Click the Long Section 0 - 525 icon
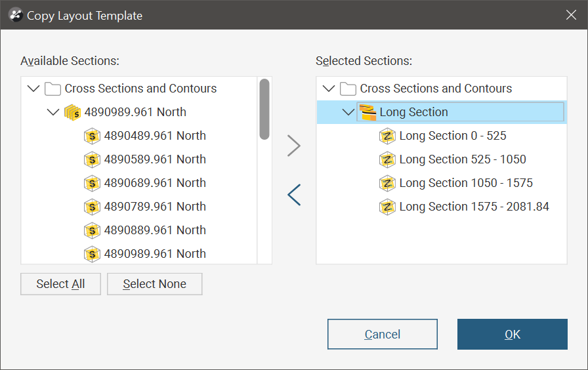588x370 pixels. (x=388, y=136)
